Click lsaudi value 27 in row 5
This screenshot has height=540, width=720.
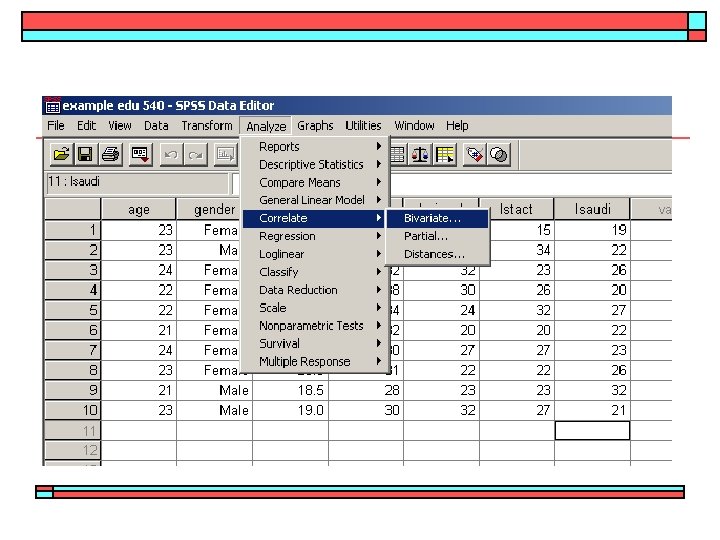click(x=592, y=310)
